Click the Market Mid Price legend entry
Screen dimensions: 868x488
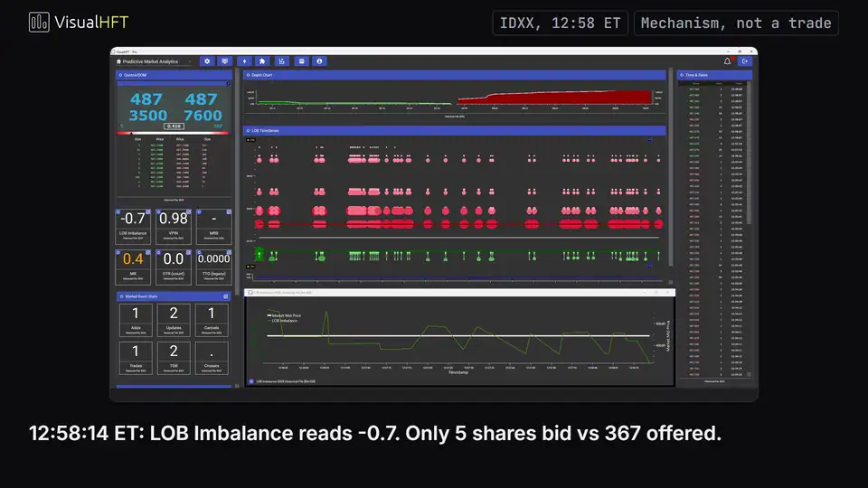coord(284,315)
